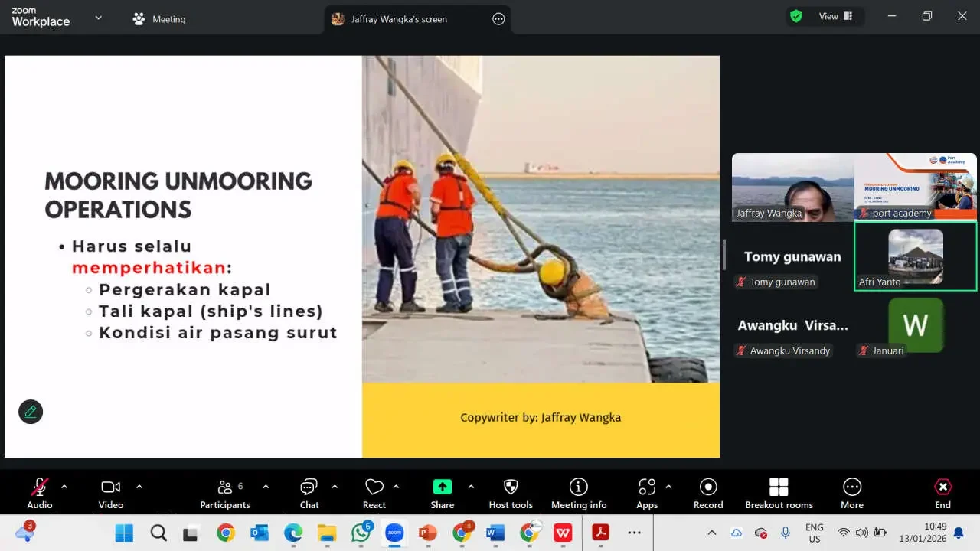Open Windows Search from the taskbar
Image resolution: width=980 pixels, height=551 pixels.
click(x=158, y=533)
